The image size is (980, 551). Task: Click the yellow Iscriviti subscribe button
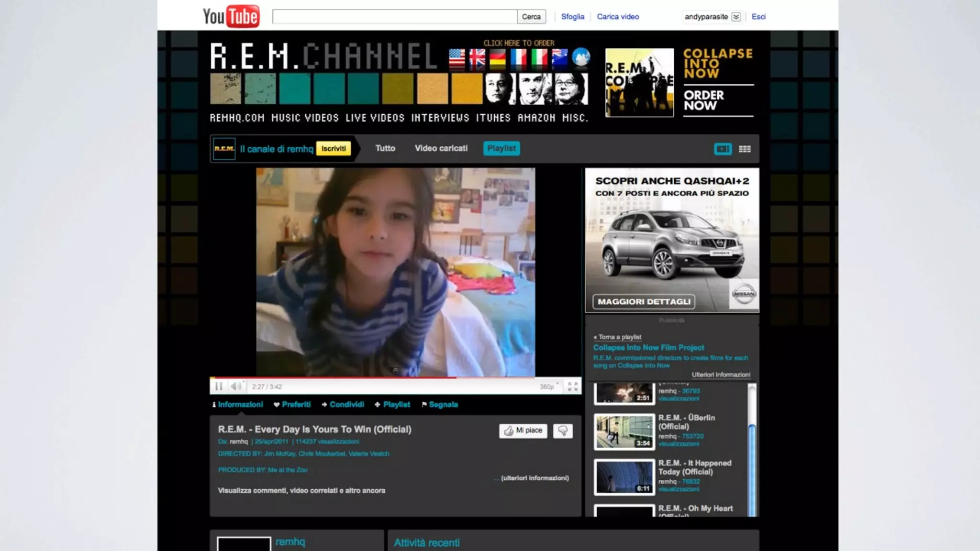334,149
